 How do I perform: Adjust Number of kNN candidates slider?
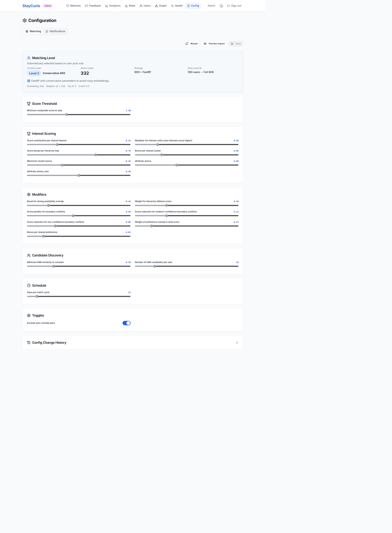(x=187, y=266)
